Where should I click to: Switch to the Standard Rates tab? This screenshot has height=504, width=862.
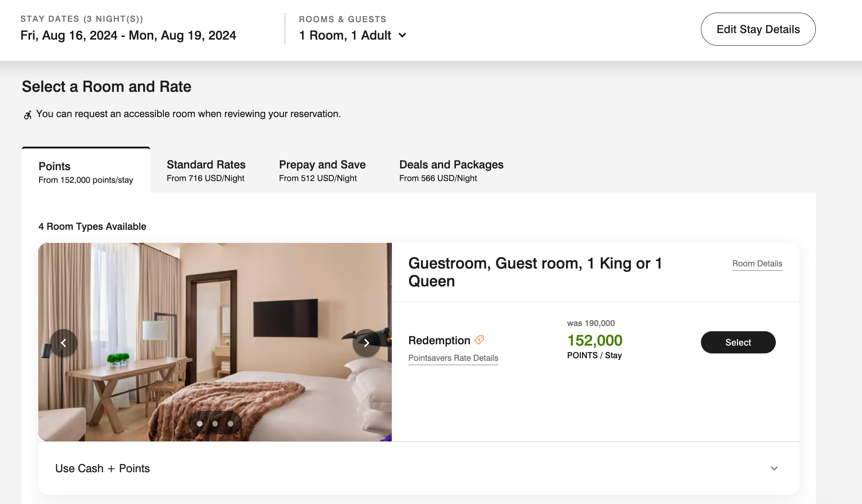[206, 171]
